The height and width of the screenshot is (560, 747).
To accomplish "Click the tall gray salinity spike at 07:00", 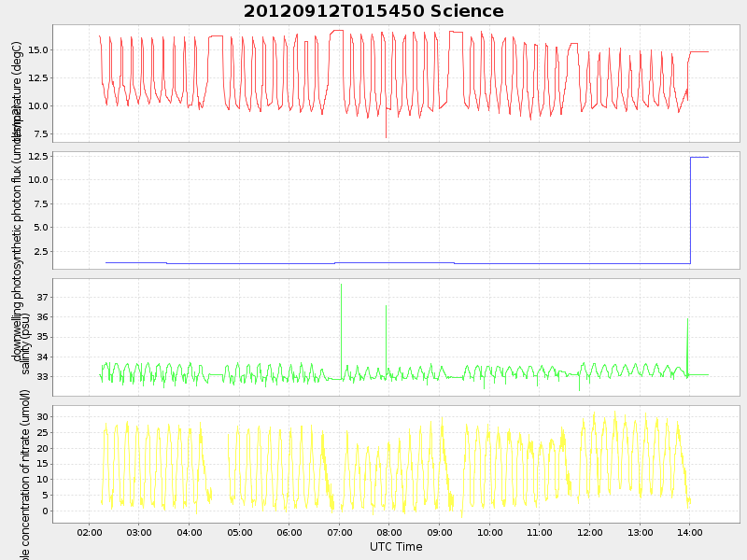I will point(341,317).
